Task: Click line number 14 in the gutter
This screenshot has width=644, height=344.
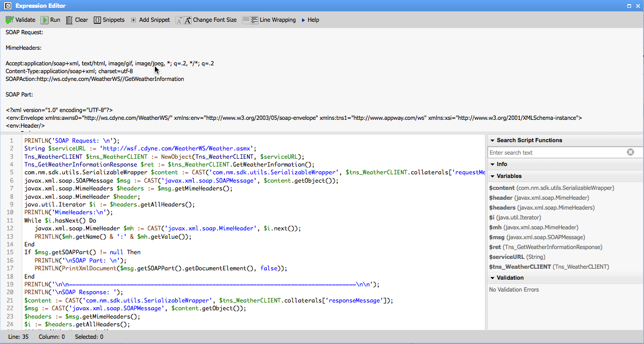Action: pos(11,244)
